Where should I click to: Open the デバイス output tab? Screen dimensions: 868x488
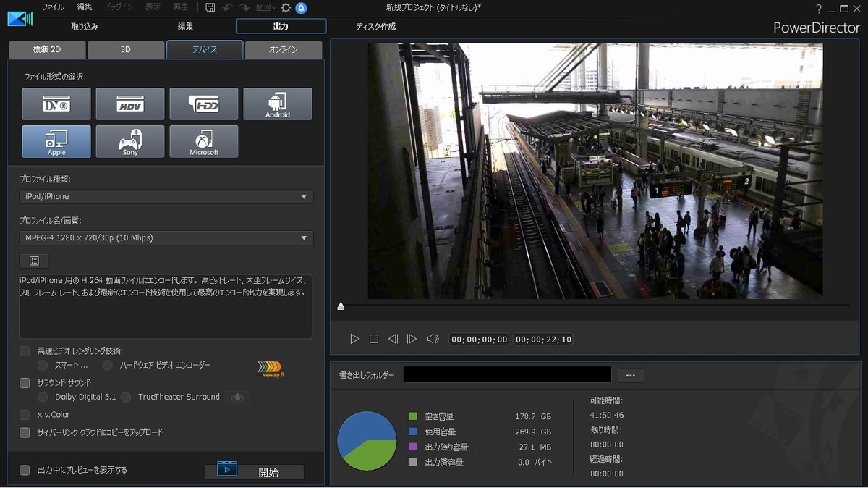[205, 50]
